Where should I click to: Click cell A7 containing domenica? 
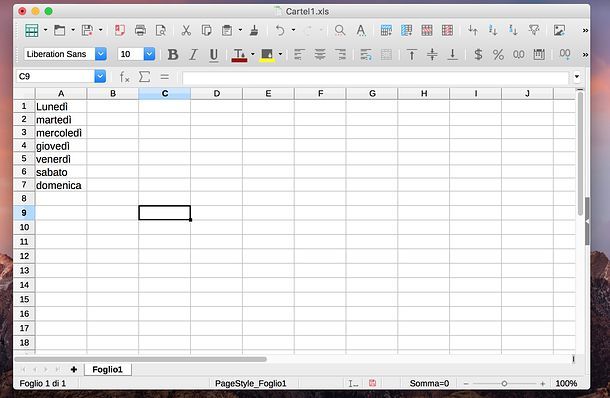(x=61, y=185)
